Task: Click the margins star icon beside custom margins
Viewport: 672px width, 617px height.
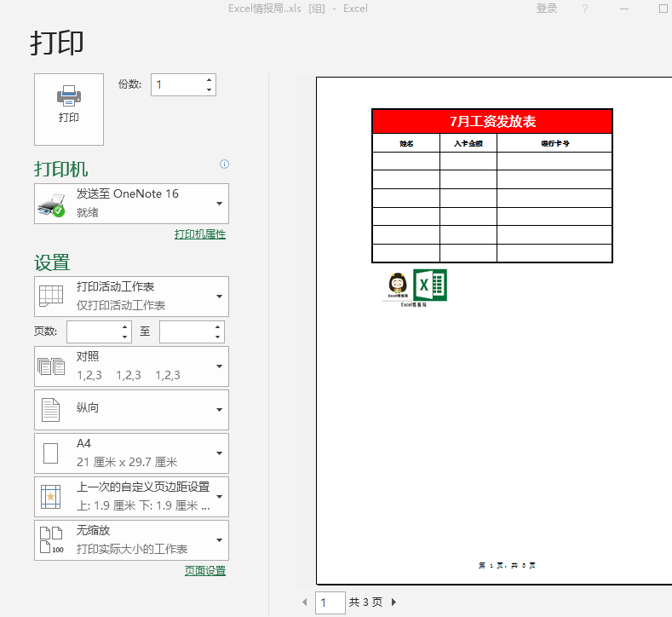Action: [x=50, y=497]
